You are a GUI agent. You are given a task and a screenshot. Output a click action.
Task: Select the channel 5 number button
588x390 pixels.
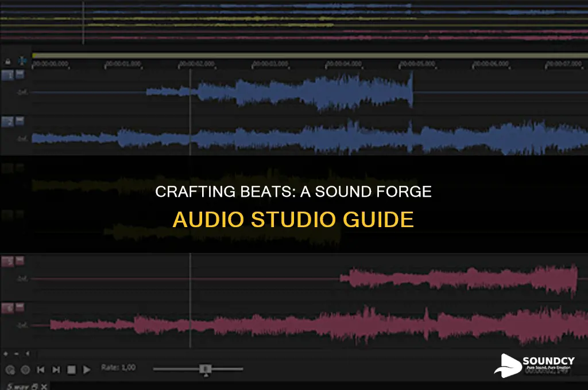point(7,261)
